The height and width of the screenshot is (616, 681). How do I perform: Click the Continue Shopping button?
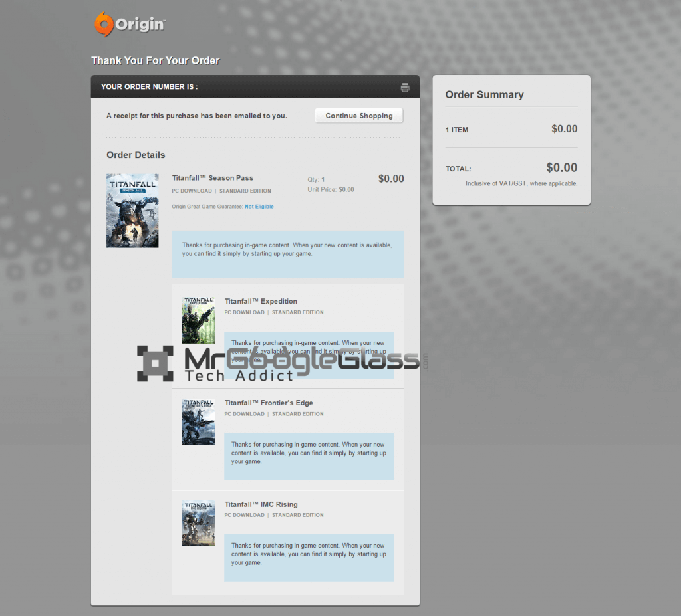point(358,116)
